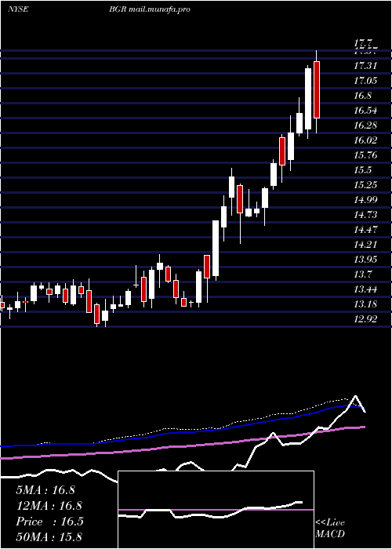Click the 16.02 price axis label
Screen dimensions: 392x549
[365, 140]
